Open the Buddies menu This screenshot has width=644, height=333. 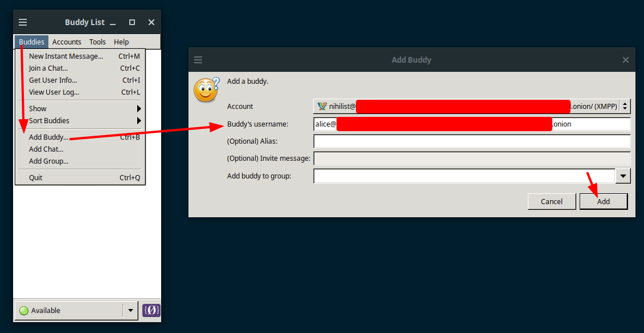click(x=32, y=42)
